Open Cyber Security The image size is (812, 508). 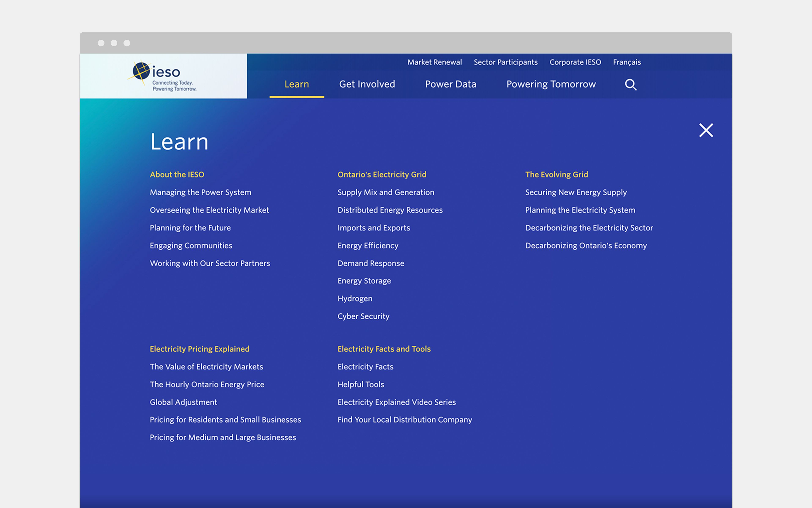tap(363, 316)
